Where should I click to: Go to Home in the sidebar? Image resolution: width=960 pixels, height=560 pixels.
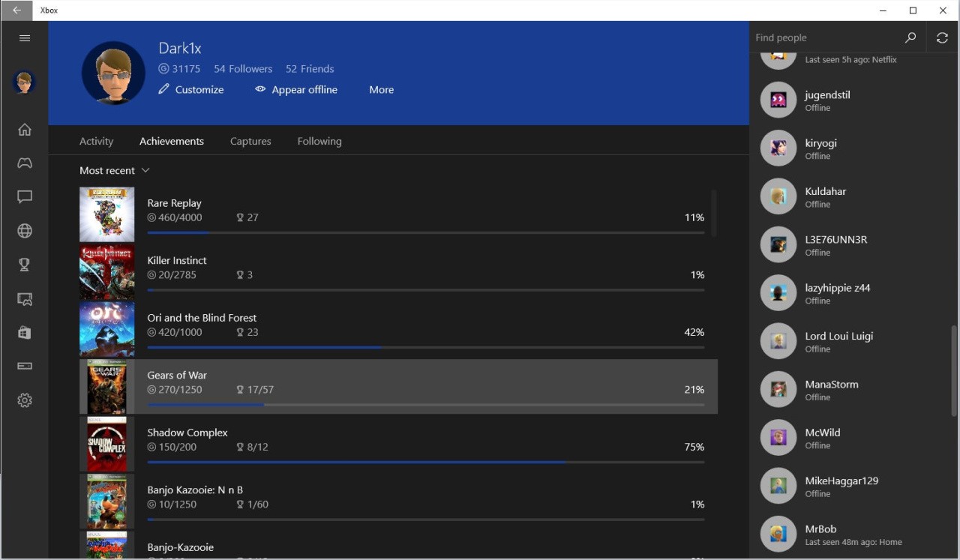click(x=24, y=130)
